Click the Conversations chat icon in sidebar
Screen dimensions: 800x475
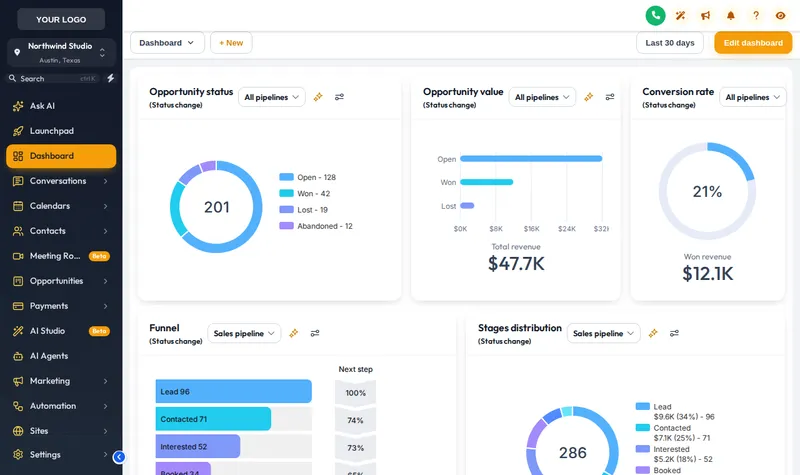[18, 181]
